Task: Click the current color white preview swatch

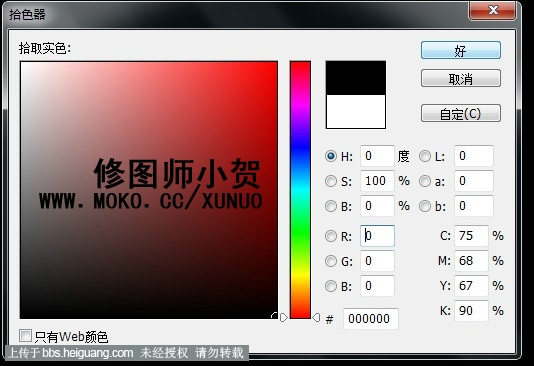Action: pos(356,111)
